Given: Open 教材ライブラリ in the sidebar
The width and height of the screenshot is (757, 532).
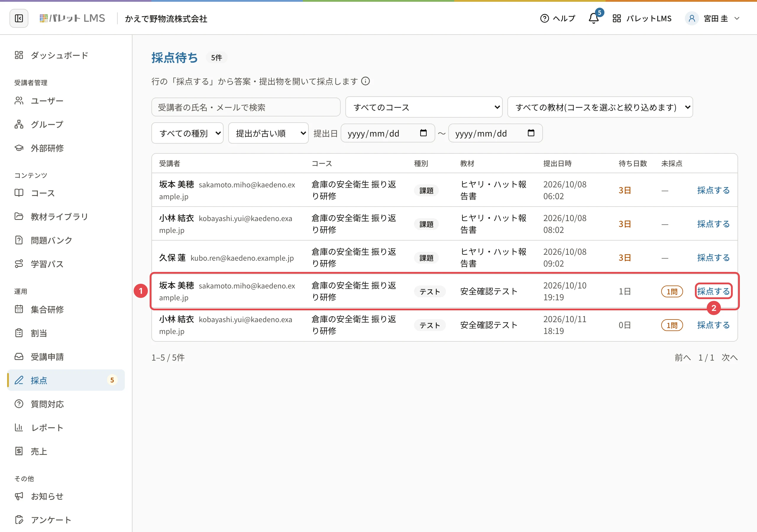Looking at the screenshot, I should [x=66, y=217].
